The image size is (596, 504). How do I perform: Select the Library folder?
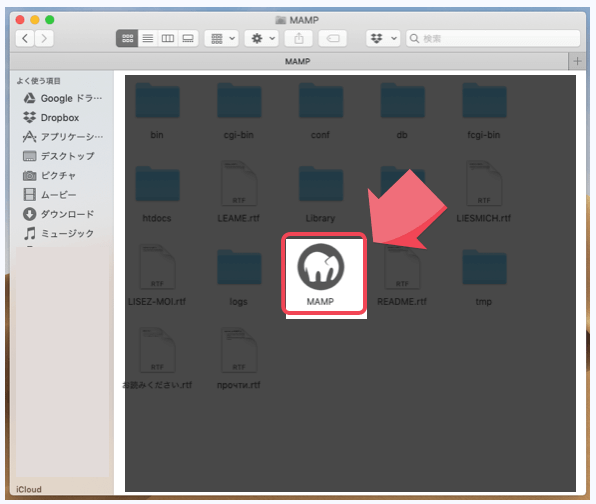coord(320,194)
